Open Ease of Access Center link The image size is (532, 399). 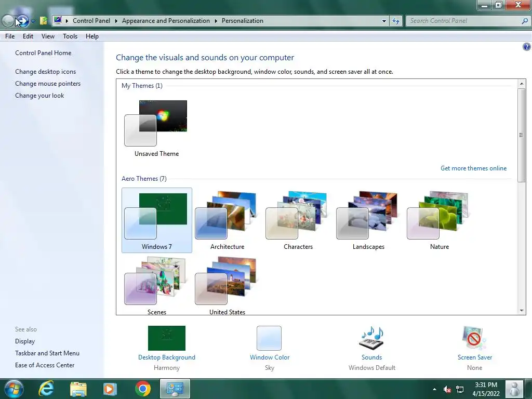coord(45,365)
